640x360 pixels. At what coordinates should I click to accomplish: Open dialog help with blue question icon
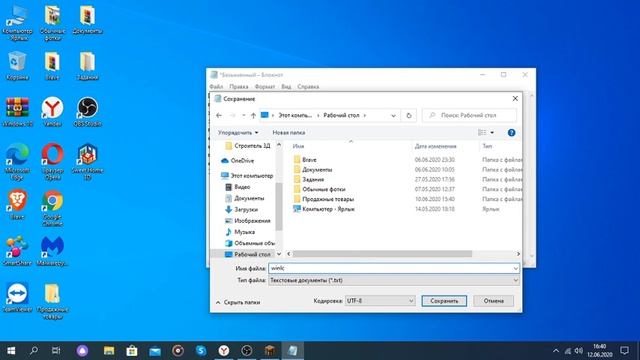511,133
